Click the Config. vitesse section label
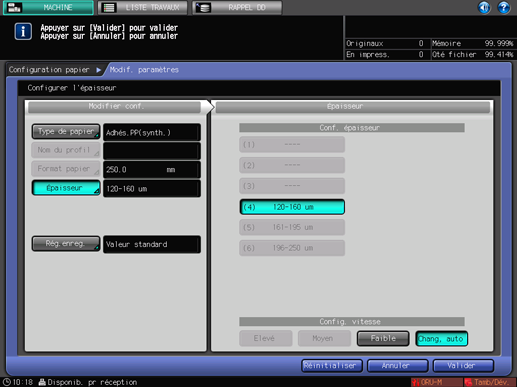The width and height of the screenshot is (517, 387). 352,322
